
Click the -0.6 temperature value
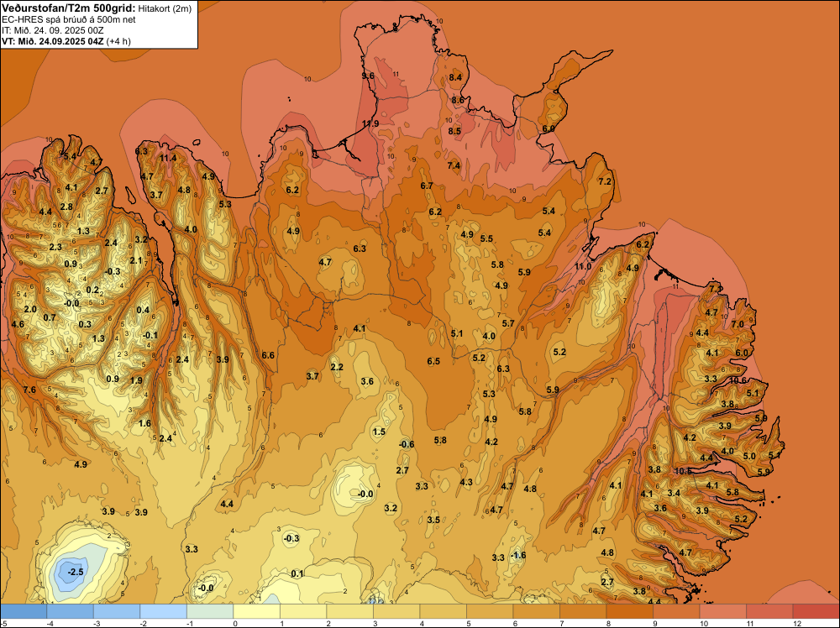pyautogui.click(x=407, y=444)
